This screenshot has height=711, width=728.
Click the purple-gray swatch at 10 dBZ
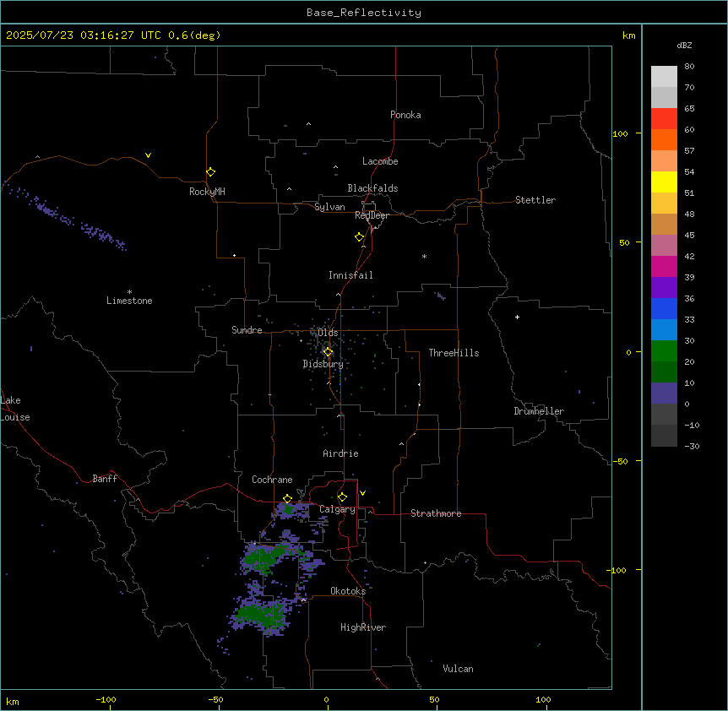664,393
